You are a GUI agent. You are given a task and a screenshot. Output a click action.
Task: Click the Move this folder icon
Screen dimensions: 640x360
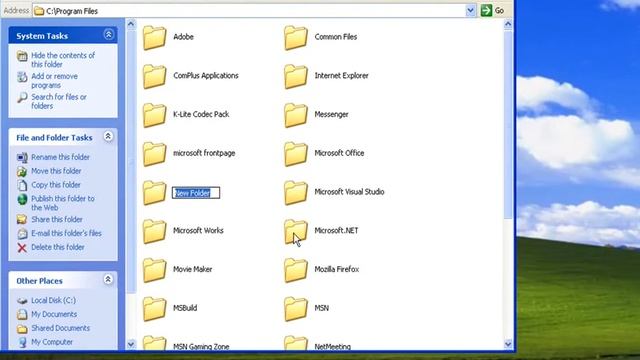pos(22,171)
